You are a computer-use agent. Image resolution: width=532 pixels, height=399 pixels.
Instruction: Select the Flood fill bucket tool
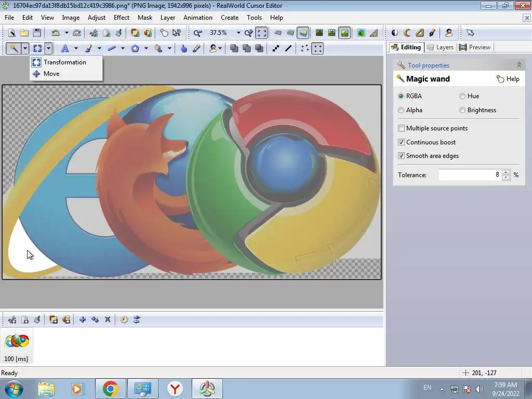(x=158, y=48)
